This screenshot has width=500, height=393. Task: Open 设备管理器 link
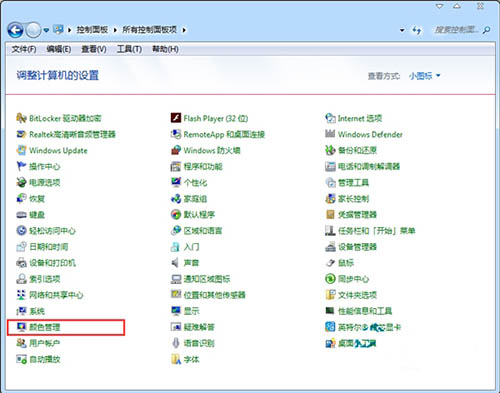pos(357,247)
